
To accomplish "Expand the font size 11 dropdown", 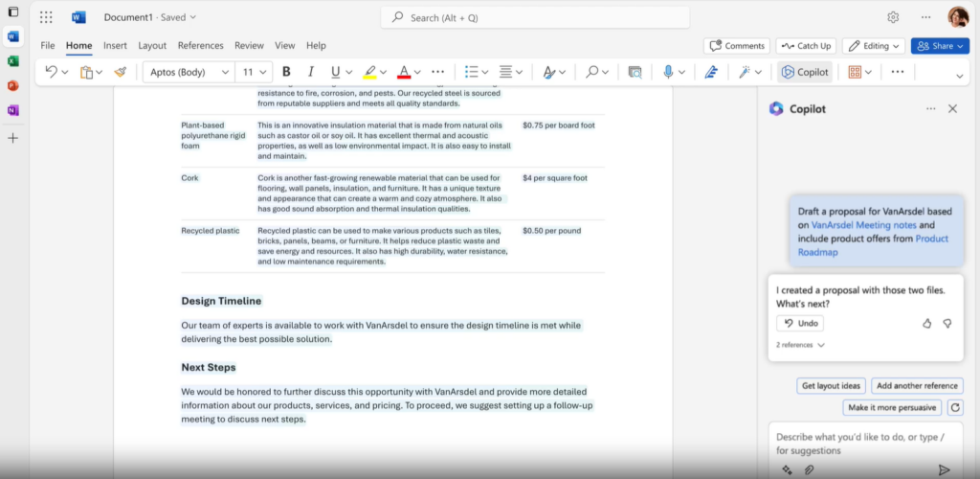I will (256, 72).
